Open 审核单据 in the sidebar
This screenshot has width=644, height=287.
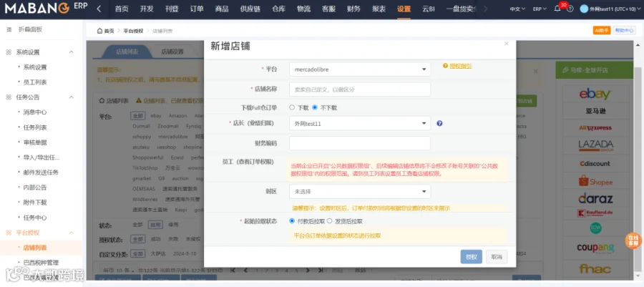pos(35,142)
